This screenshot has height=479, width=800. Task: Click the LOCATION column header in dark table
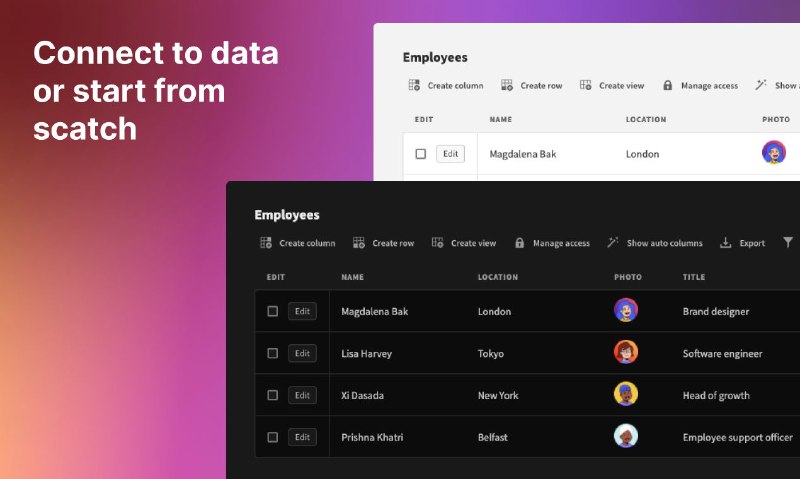(x=497, y=277)
